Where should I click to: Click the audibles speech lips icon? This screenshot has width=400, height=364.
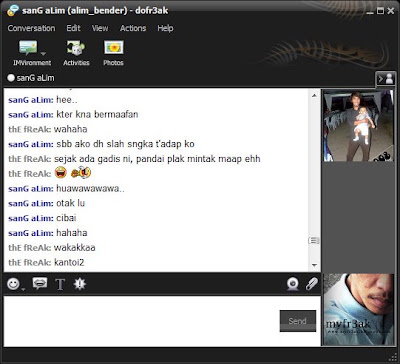tap(40, 284)
